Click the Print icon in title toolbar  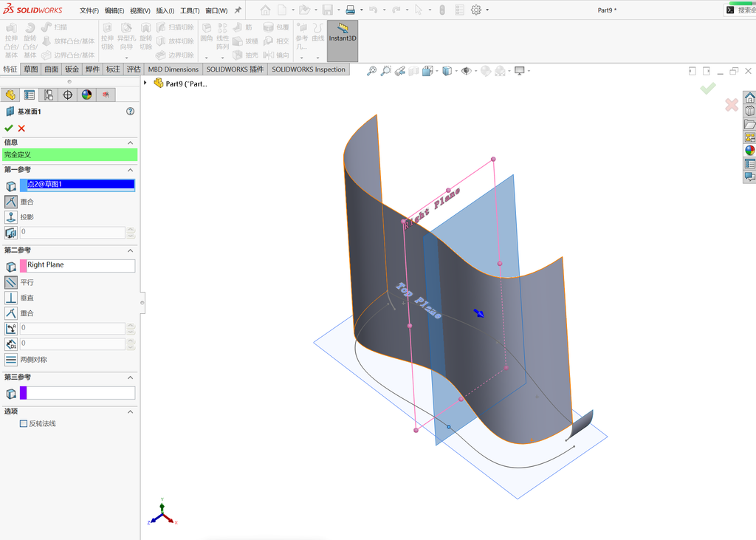pos(351,10)
